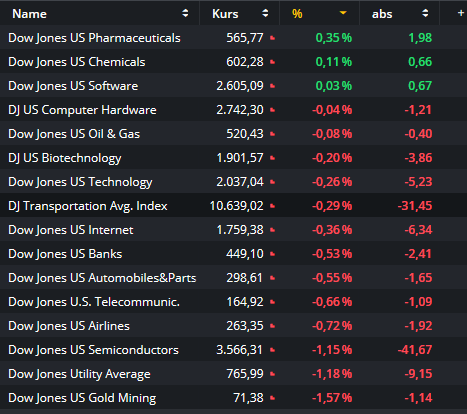The width and height of the screenshot is (467, 414).
Task: Select the -41,67 absolute change
Action: pyautogui.click(x=415, y=350)
